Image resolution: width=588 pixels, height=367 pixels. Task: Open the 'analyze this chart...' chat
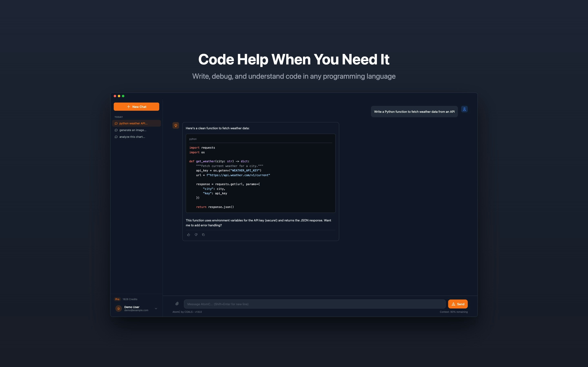[132, 137]
